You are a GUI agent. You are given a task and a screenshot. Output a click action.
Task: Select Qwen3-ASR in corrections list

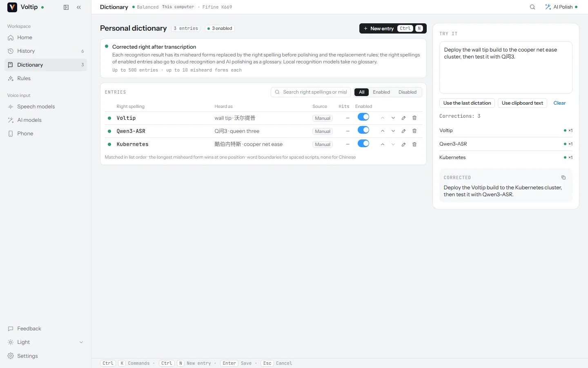(x=506, y=144)
